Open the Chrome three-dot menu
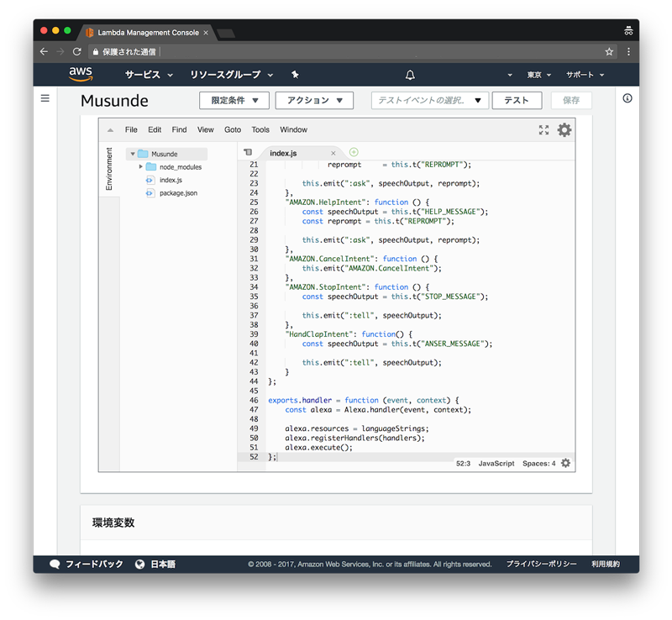 pos(628,52)
